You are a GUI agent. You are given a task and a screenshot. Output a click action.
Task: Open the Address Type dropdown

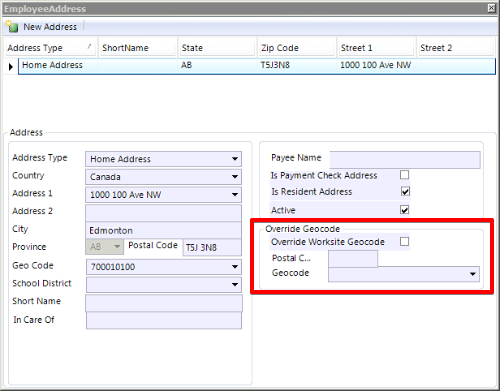(235, 159)
